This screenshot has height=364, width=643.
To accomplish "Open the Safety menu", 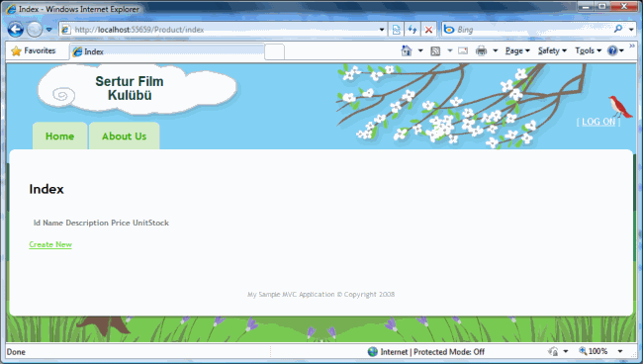I will [552, 50].
